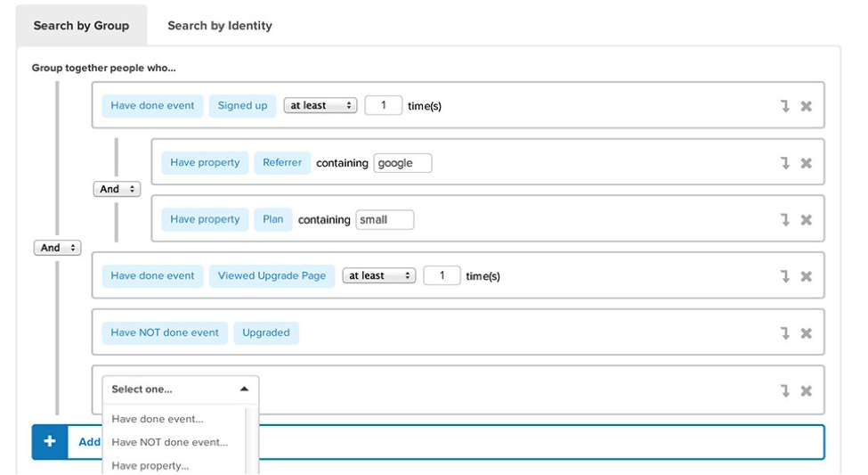
Task: Click nest arrow icon on Viewed Upgrade Page row
Action: [785, 276]
